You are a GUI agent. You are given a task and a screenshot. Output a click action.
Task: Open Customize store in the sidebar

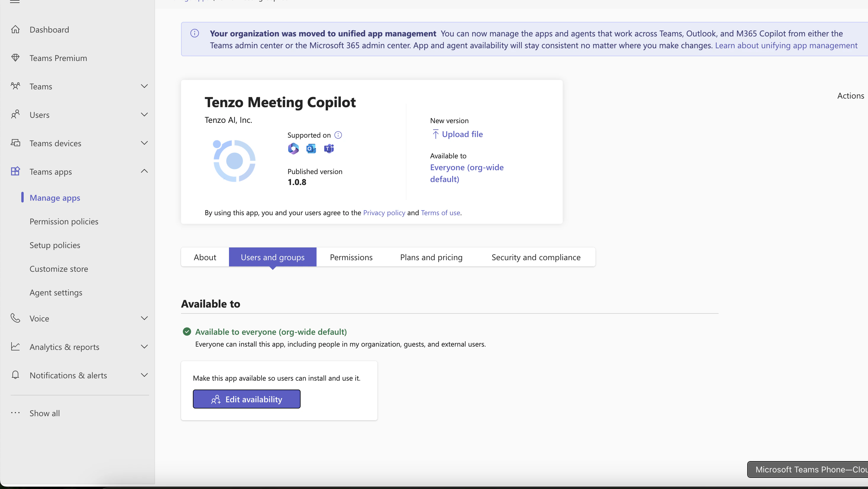(59, 269)
